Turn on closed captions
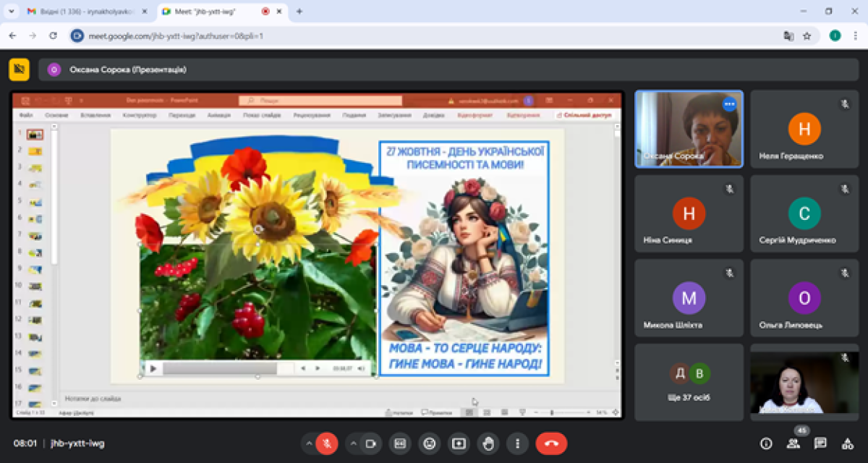 (x=400, y=443)
